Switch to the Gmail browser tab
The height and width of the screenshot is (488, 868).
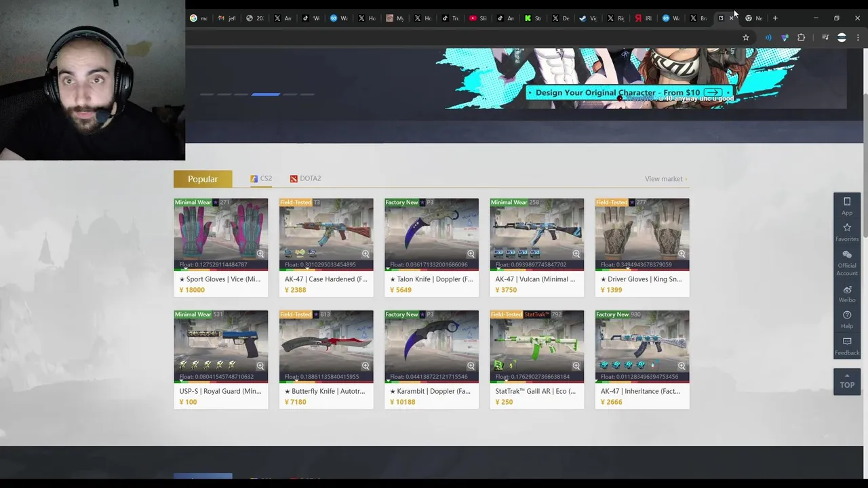(227, 18)
